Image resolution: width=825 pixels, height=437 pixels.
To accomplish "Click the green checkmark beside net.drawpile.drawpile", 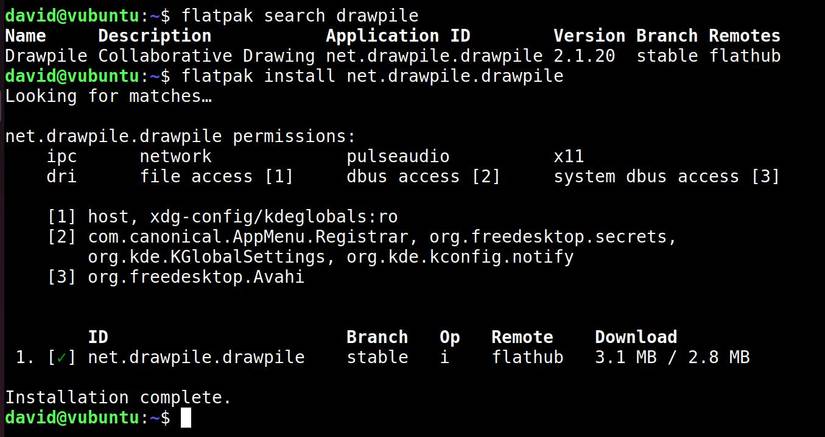I will click(64, 357).
